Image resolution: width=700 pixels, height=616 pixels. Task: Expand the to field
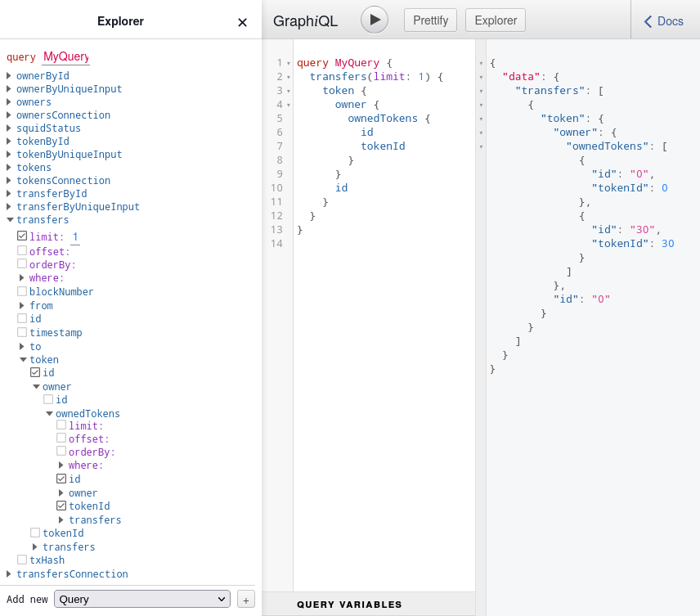tap(21, 347)
